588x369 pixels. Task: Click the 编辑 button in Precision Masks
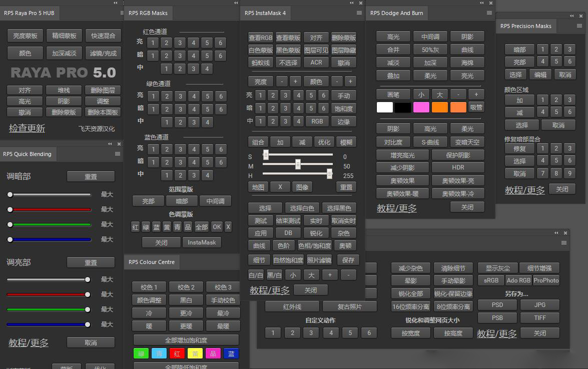(540, 74)
